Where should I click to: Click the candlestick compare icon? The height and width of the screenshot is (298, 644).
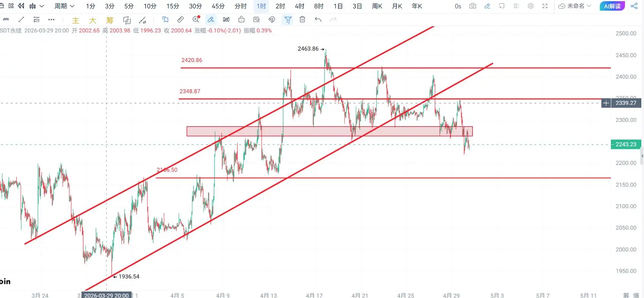226,19
